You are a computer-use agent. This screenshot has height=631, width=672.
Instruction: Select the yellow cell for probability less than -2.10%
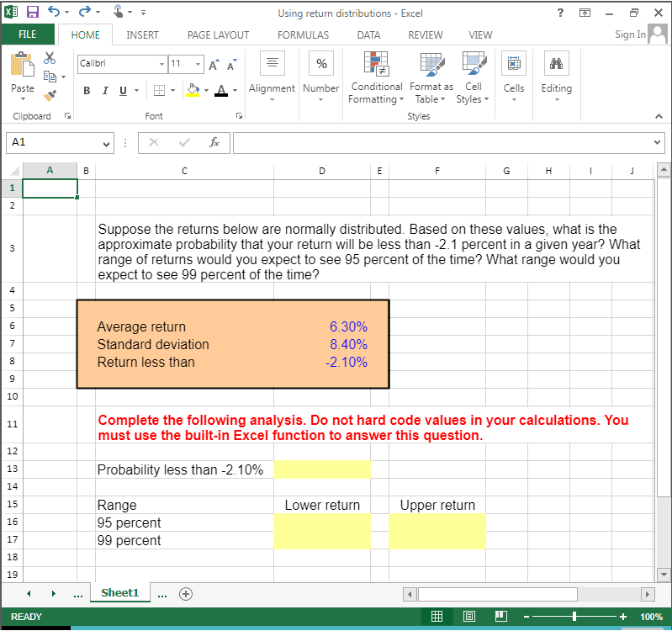pyautogui.click(x=322, y=469)
